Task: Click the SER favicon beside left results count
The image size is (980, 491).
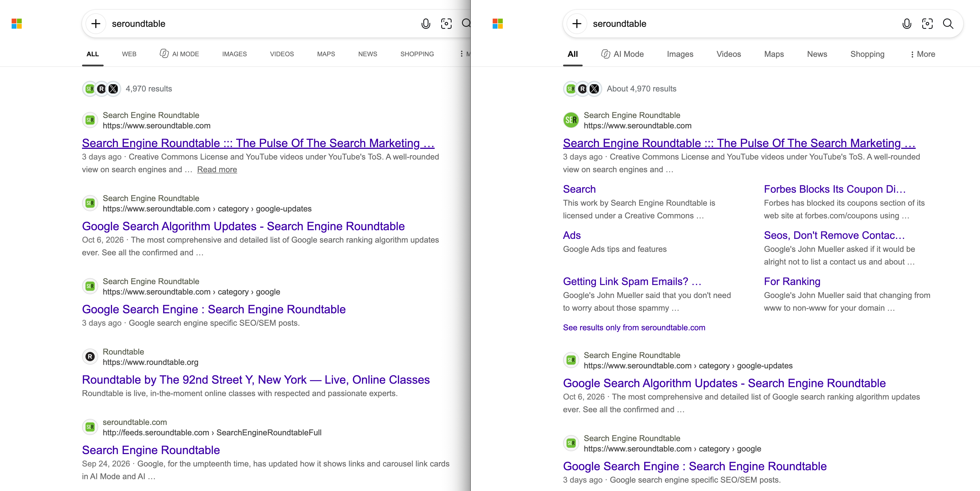Action: [90, 89]
